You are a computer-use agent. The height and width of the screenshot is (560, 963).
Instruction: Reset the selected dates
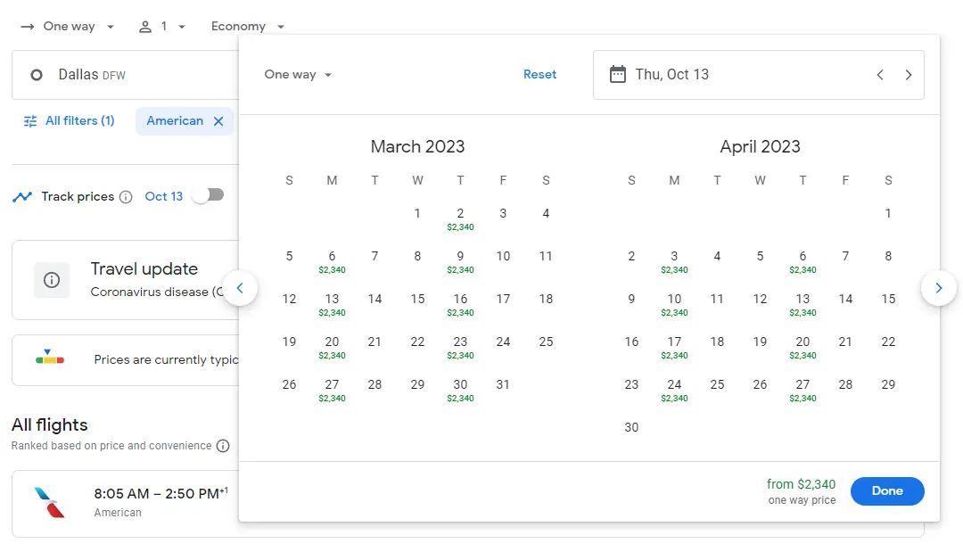[x=539, y=75]
